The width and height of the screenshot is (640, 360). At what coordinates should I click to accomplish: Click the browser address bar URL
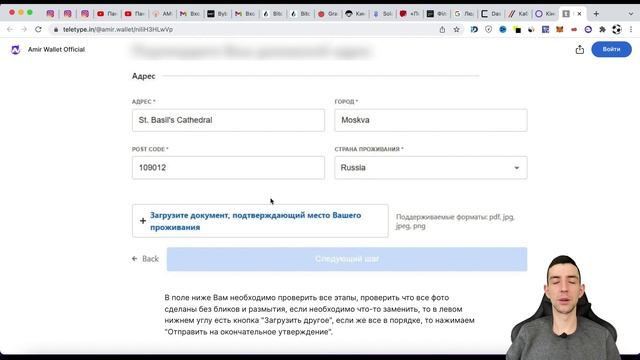pyautogui.click(x=118, y=29)
